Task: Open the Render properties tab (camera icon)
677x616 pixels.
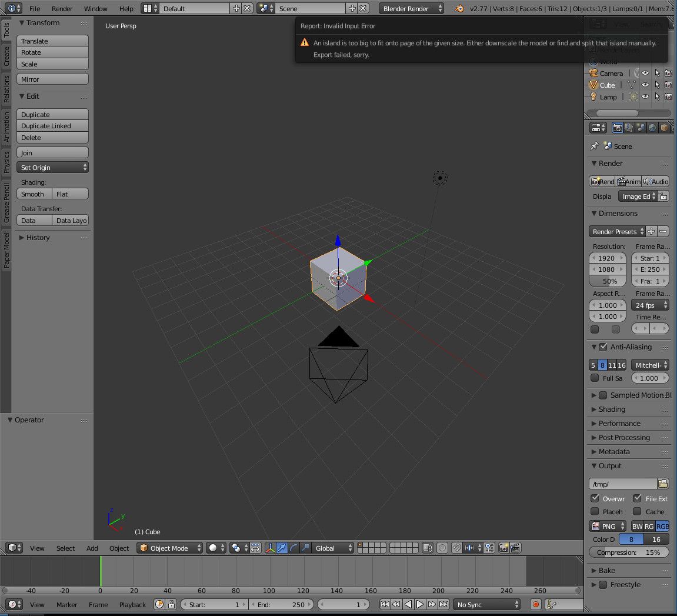Action: click(x=617, y=127)
